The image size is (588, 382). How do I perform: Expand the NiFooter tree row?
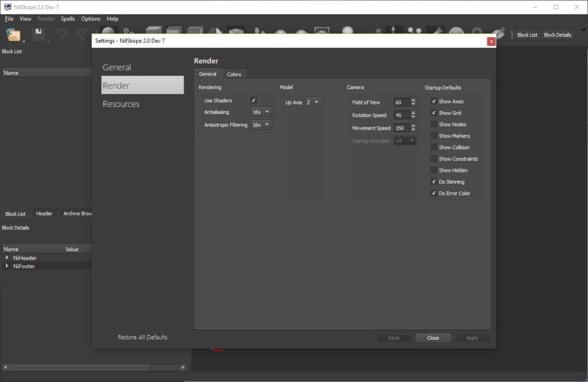point(7,266)
